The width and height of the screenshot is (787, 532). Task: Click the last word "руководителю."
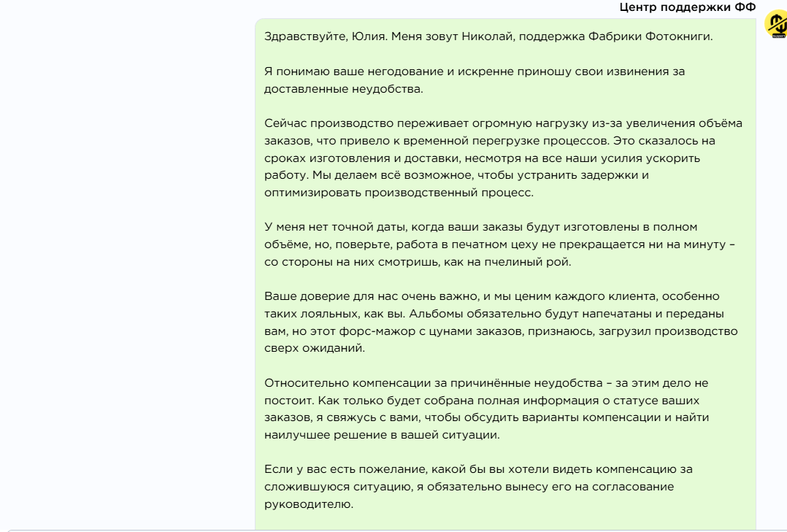point(309,504)
